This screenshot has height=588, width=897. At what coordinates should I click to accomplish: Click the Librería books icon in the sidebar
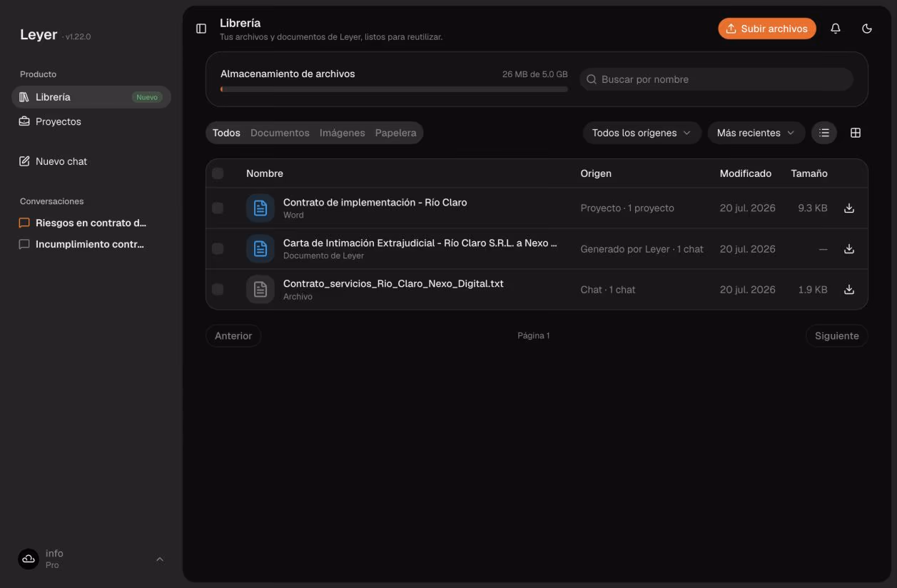[x=24, y=97]
